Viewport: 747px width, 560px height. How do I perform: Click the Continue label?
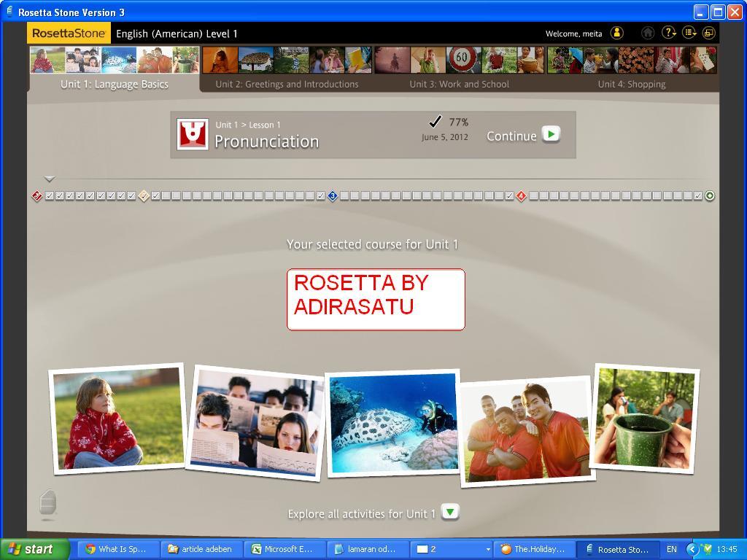coord(511,136)
